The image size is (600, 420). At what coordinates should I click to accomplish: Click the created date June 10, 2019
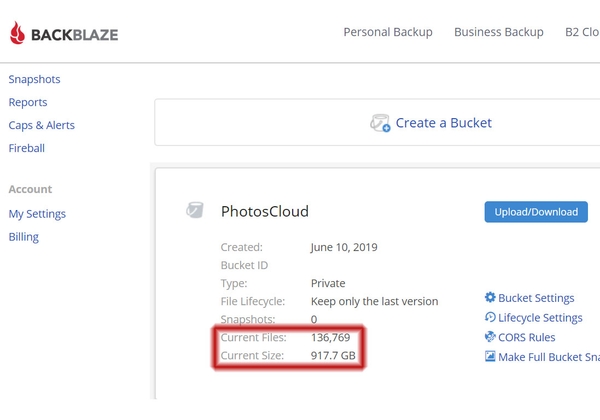[x=344, y=247]
